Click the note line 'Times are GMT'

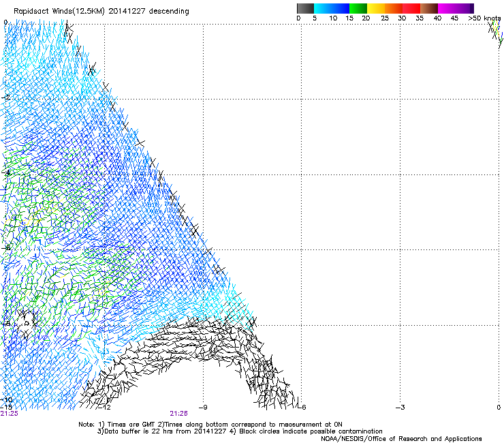click(130, 425)
